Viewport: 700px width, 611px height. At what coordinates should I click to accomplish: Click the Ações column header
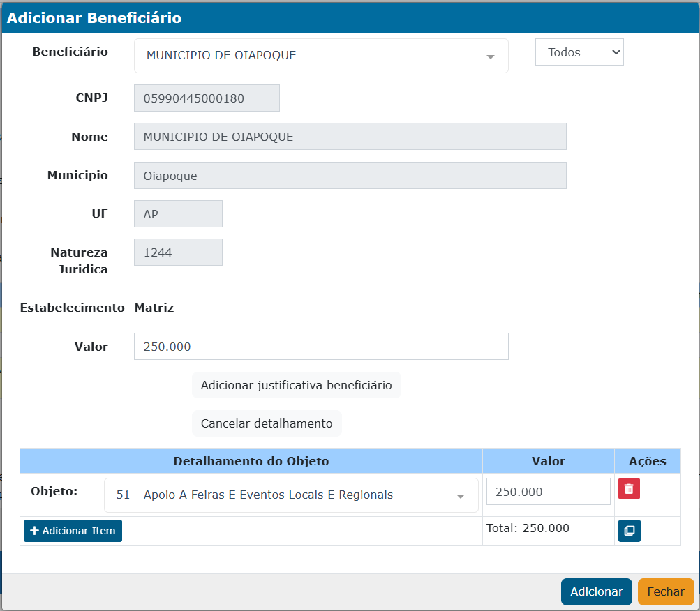(x=647, y=461)
